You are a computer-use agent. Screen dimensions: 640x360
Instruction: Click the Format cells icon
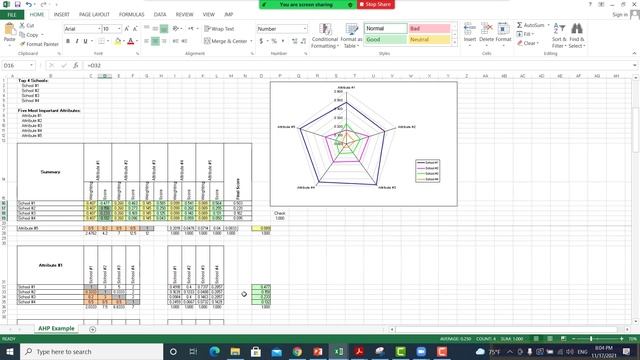point(503,29)
